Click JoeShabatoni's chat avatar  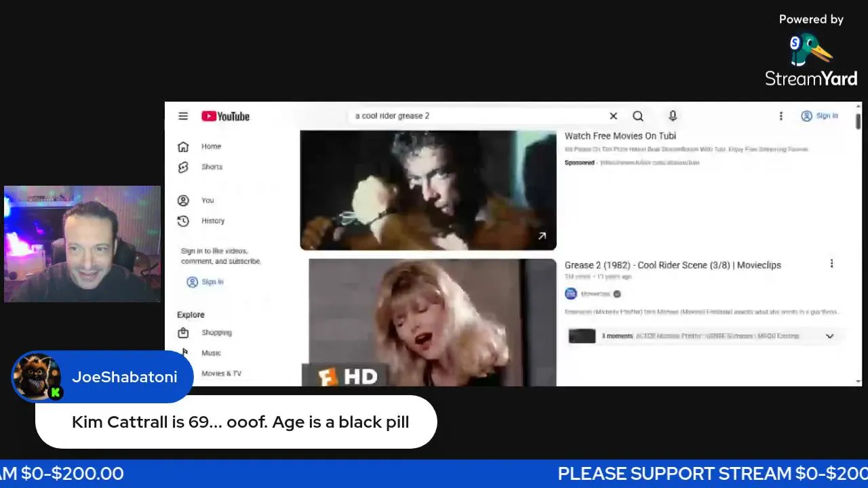tap(36, 376)
